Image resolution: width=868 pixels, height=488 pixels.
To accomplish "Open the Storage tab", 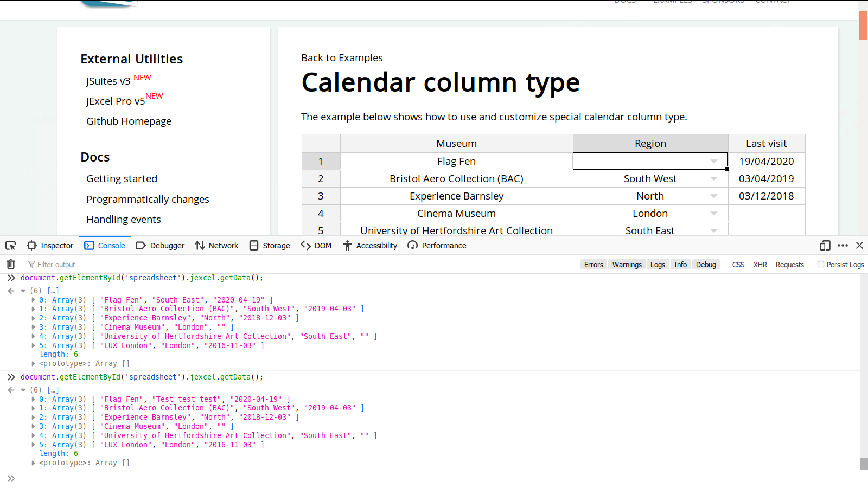I will 270,246.
